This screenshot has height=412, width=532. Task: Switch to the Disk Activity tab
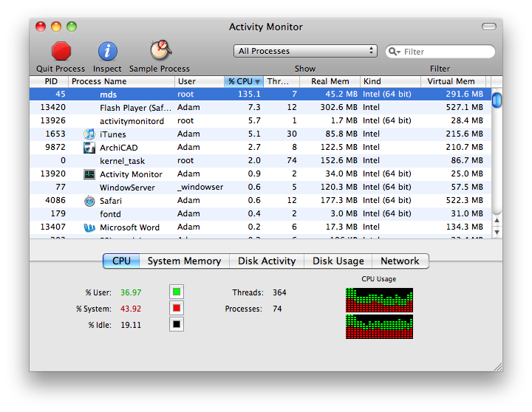(267, 261)
